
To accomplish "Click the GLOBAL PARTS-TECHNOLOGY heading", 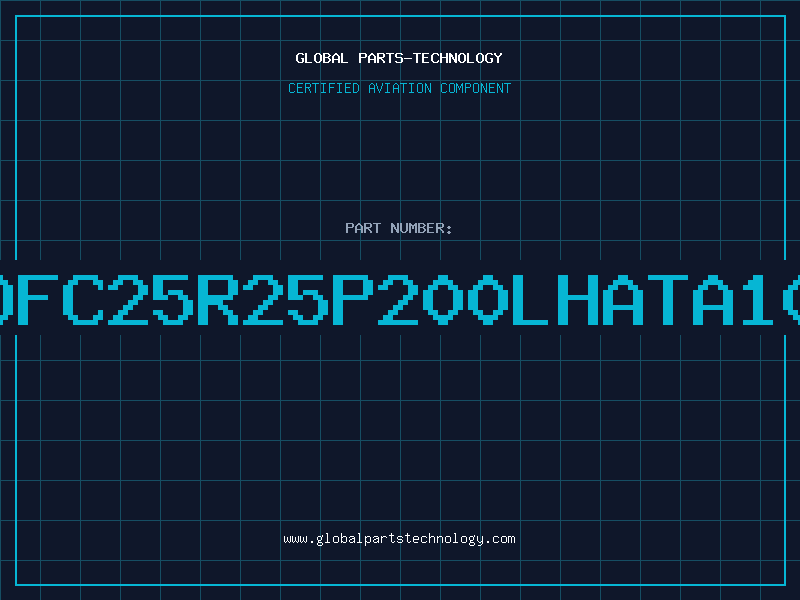I will tap(399, 58).
